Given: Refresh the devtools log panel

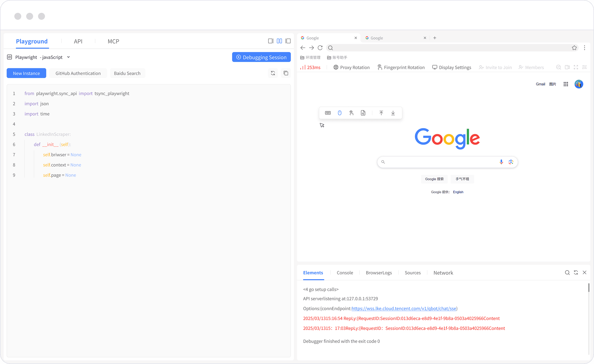Looking at the screenshot, I should coord(576,272).
